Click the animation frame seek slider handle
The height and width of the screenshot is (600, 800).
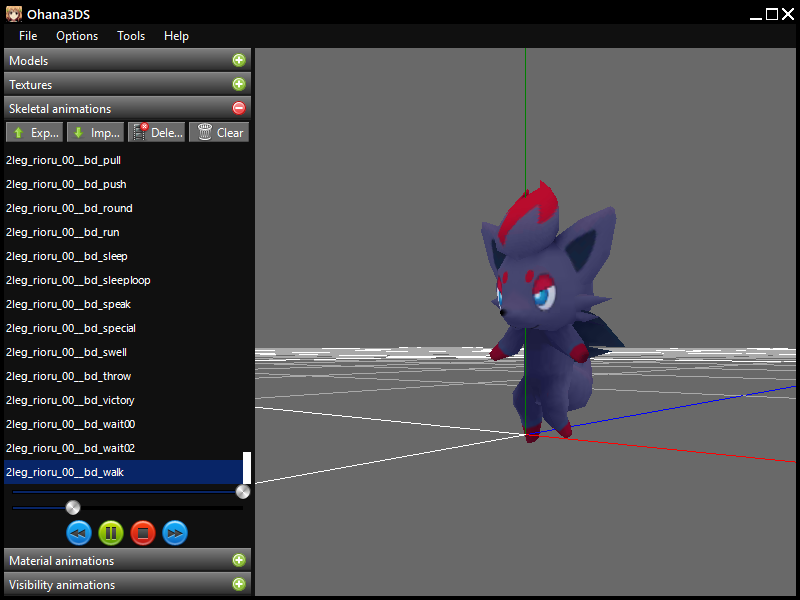[73, 508]
